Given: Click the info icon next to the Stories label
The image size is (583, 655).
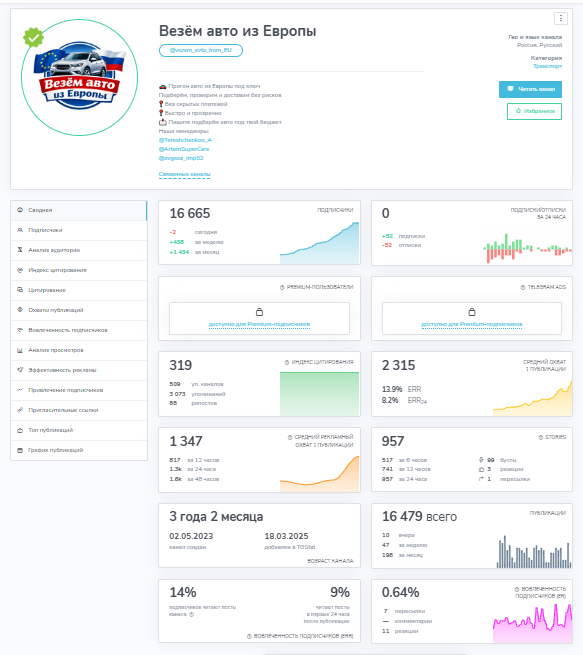Looking at the screenshot, I should (x=541, y=437).
